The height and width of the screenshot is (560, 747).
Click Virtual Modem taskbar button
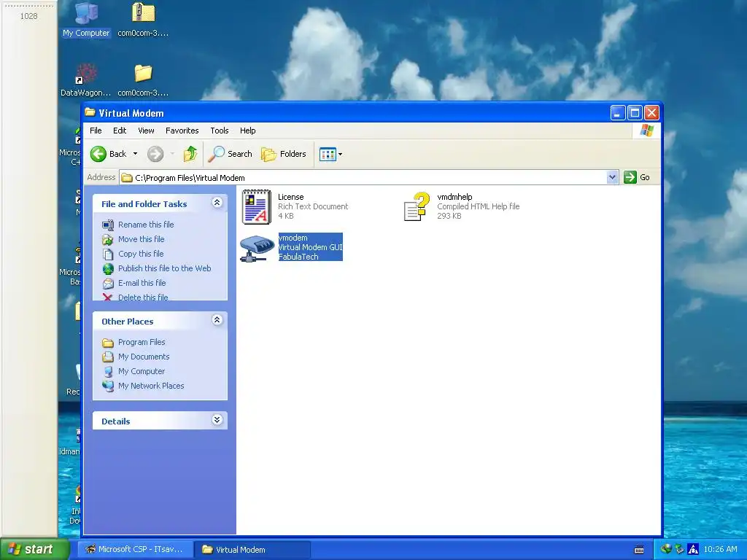pyautogui.click(x=252, y=550)
